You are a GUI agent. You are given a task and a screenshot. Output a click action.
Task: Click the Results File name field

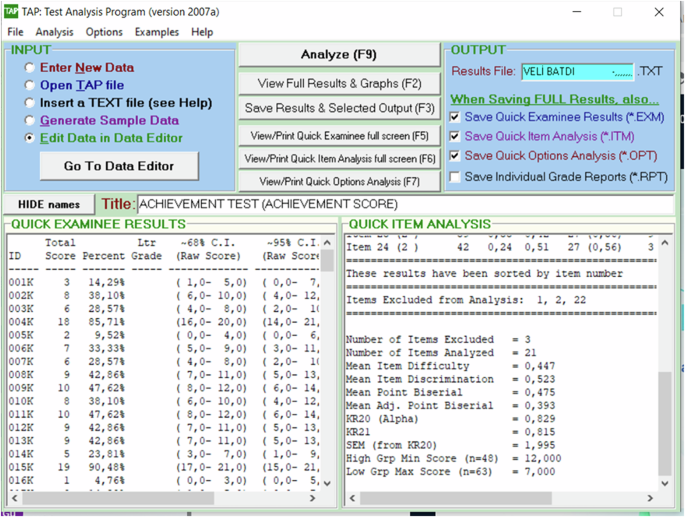[577, 72]
